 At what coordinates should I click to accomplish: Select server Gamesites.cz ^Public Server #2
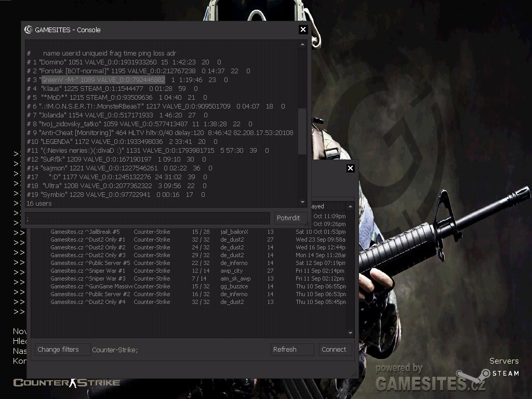[188, 294]
